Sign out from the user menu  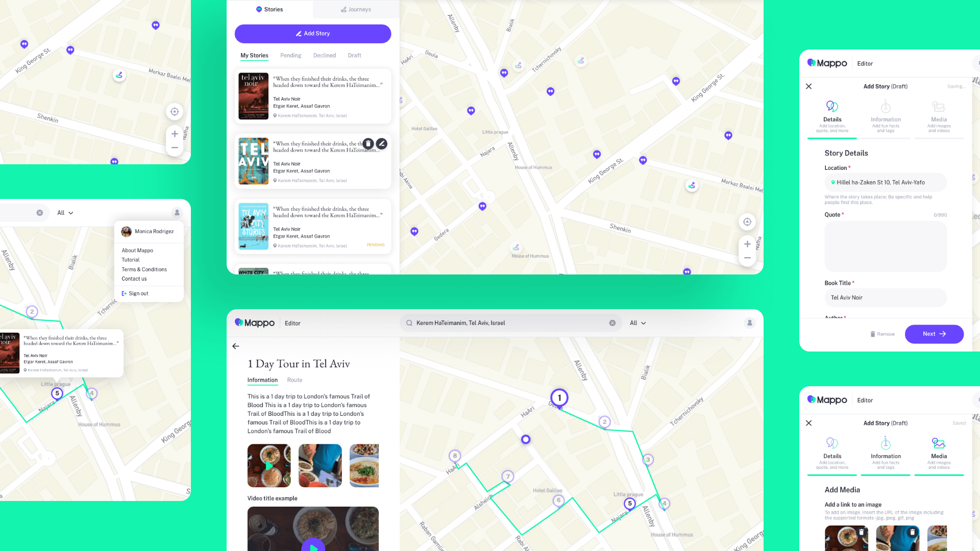tap(135, 293)
